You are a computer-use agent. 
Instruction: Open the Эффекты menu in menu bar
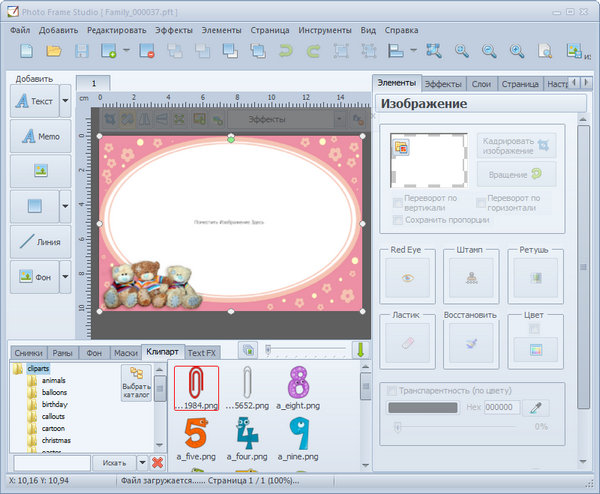(174, 30)
